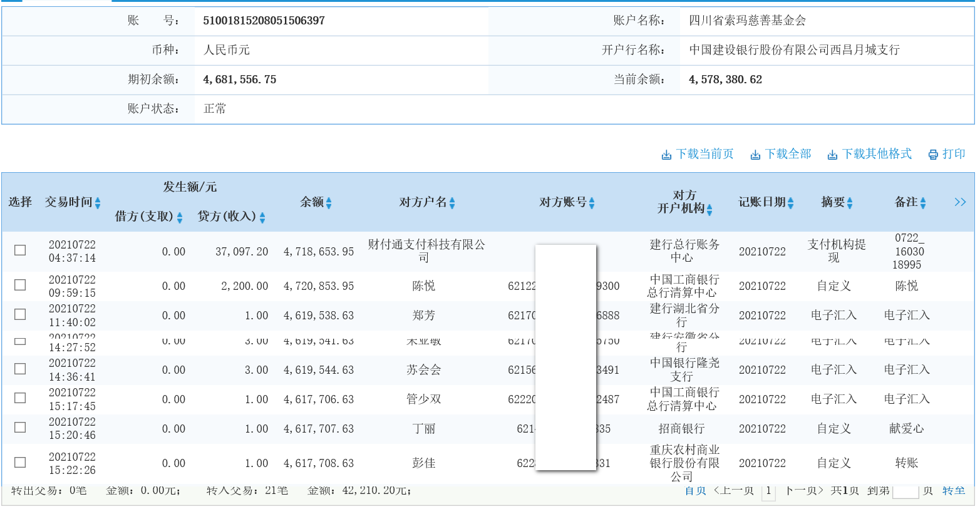Click the 下载全部 download-all icon
The height and width of the screenshot is (514, 980).
(x=754, y=153)
